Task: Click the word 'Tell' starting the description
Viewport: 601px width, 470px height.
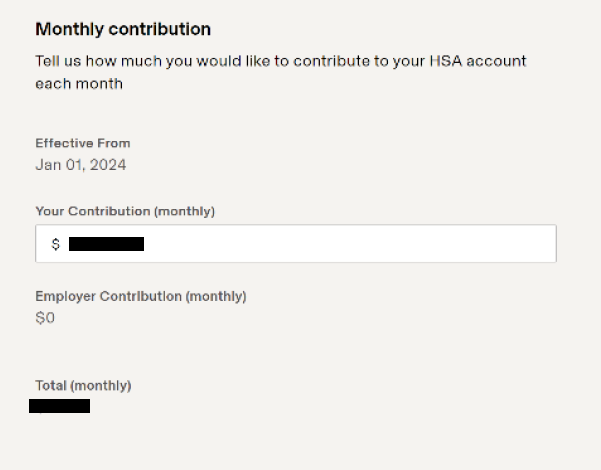Action: (x=47, y=61)
